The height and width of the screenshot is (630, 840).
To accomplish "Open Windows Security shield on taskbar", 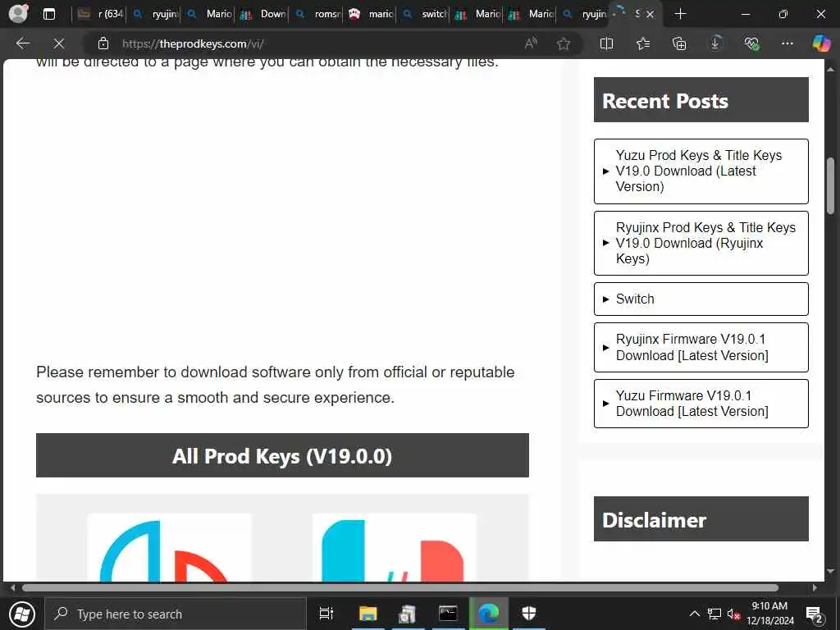I will click(529, 614).
